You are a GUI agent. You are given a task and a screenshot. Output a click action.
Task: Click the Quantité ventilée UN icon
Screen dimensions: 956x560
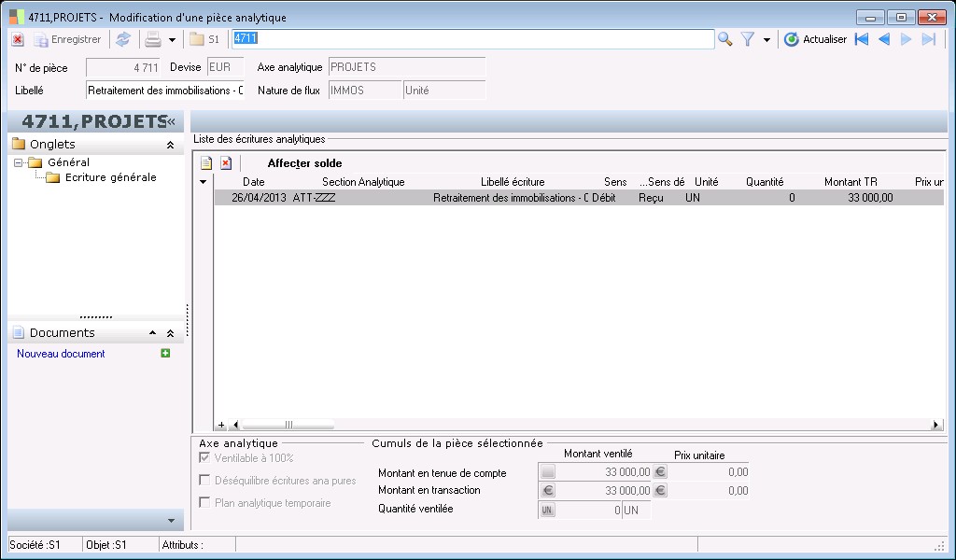547,510
